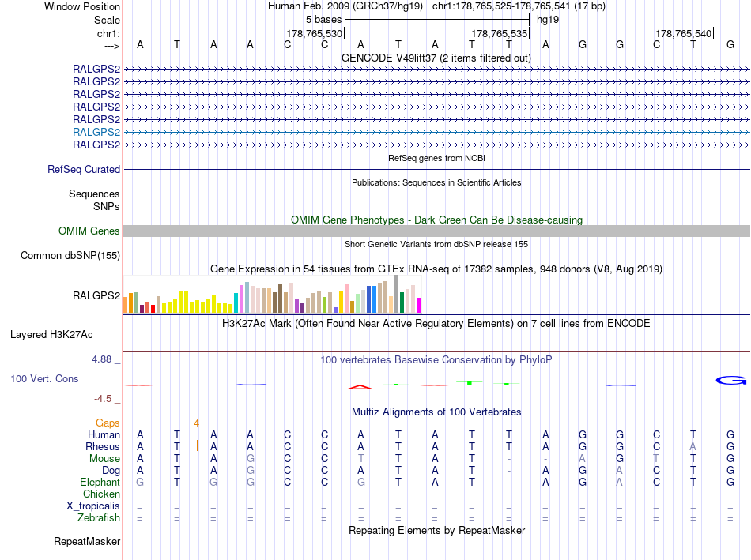Click the Human Feb. 2009 (GRCh37/hg19) text

coord(345,6)
